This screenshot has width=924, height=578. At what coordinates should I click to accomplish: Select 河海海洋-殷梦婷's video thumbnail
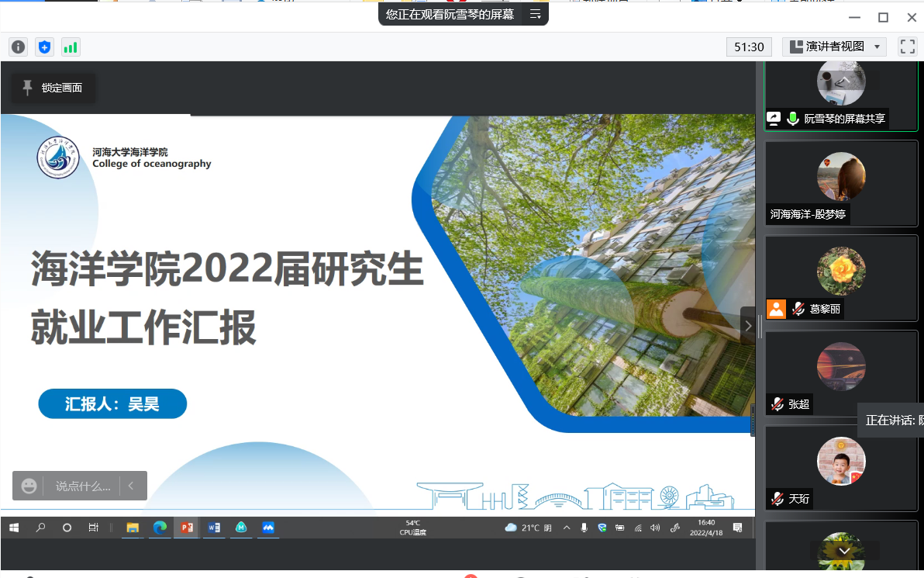tap(840, 178)
